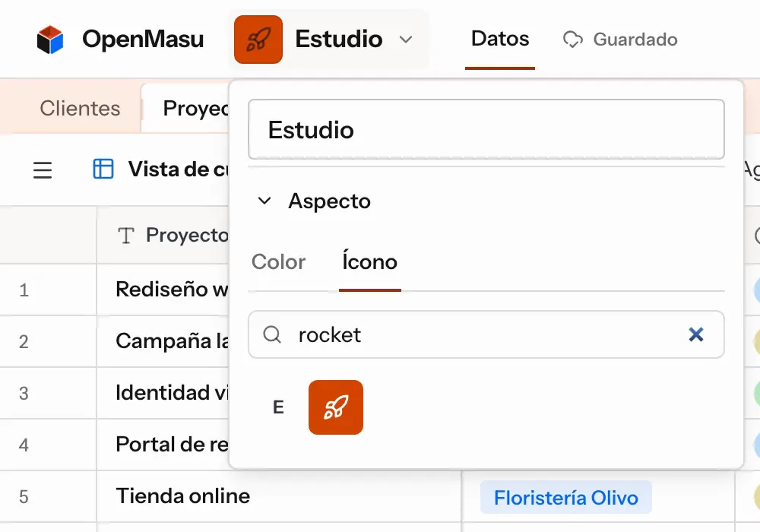Click the OpenMasu cube logo
Image resolution: width=760 pixels, height=532 pixels.
[x=50, y=40]
